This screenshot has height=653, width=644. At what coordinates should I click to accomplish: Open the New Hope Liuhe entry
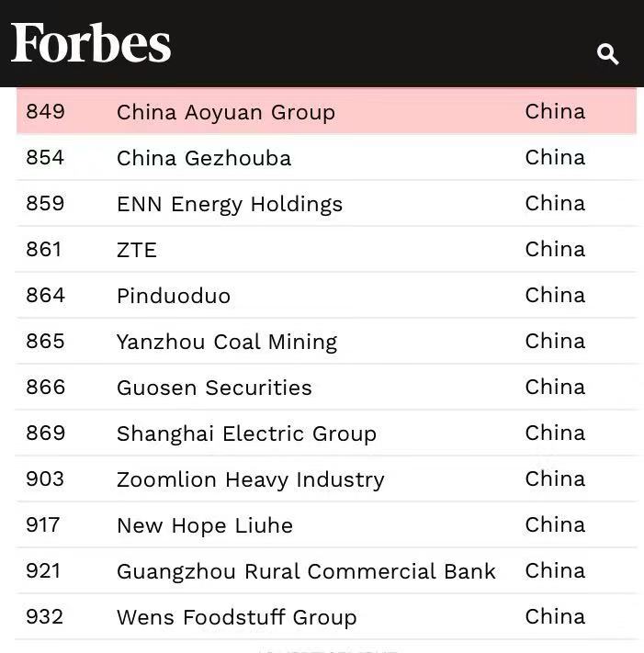(204, 525)
